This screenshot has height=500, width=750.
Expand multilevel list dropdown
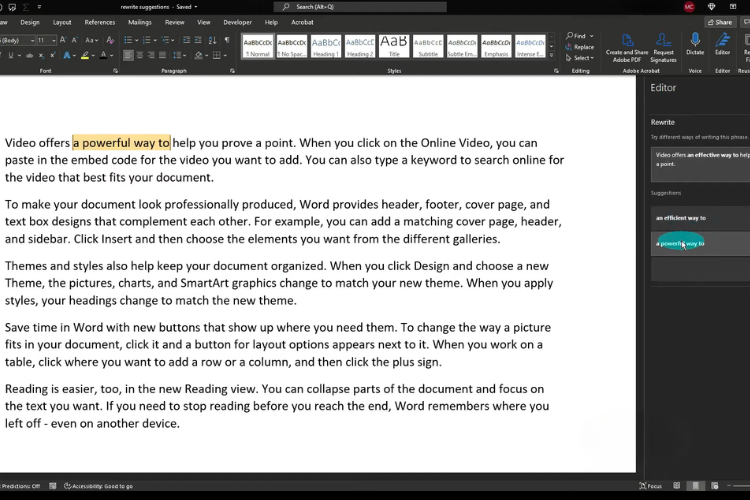pos(174,40)
